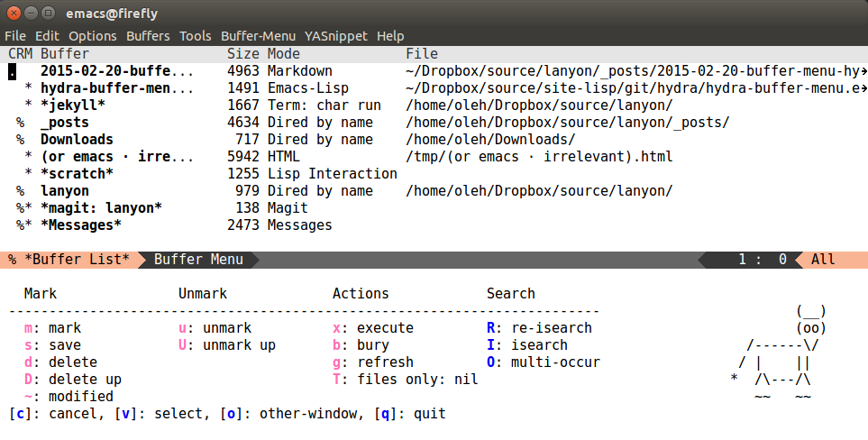The width and height of the screenshot is (868, 440).
Task: Click the Magit mode cell
Action: pos(288,208)
